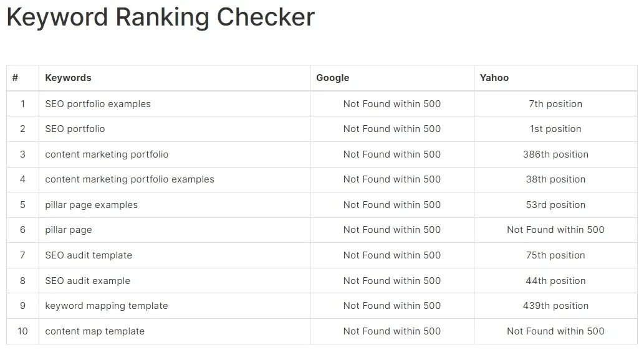Click the '439th position' Yahoo cell
The height and width of the screenshot is (350, 644).
pos(555,306)
